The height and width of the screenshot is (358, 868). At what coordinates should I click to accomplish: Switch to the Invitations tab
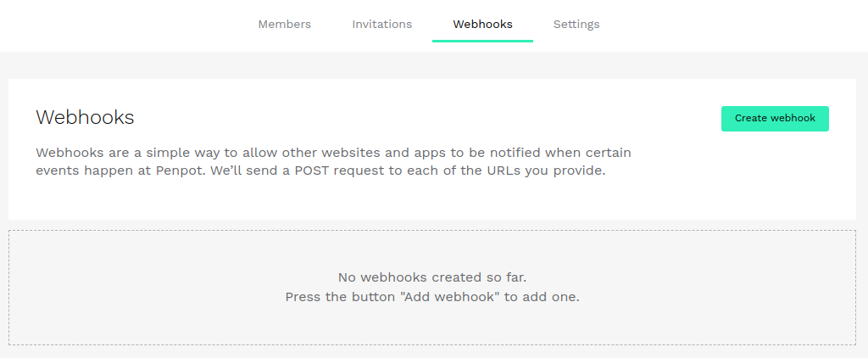pyautogui.click(x=381, y=24)
